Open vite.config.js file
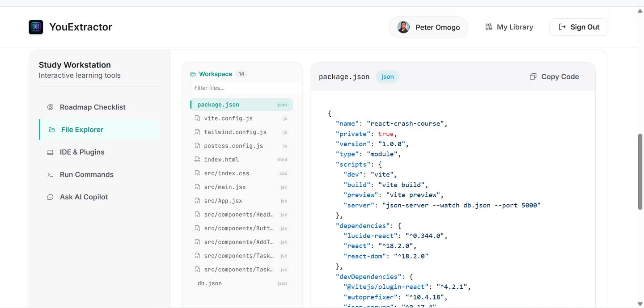This screenshot has height=308, width=644. (241, 118)
